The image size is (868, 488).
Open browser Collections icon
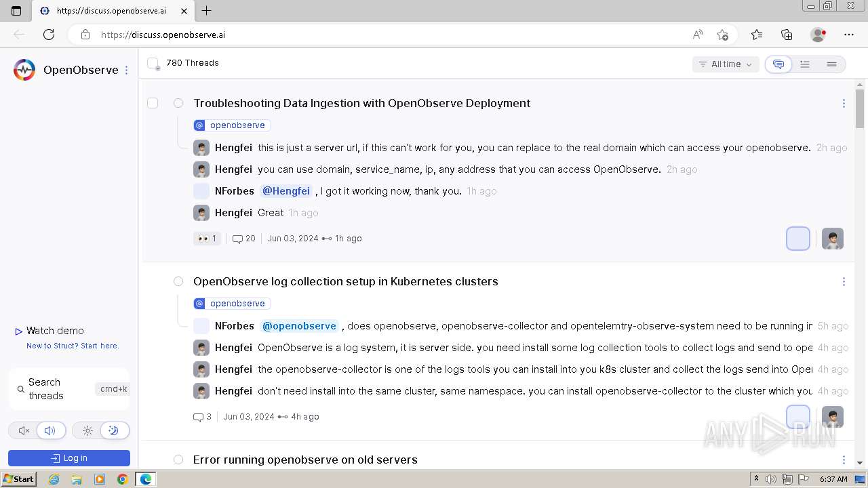click(x=787, y=35)
